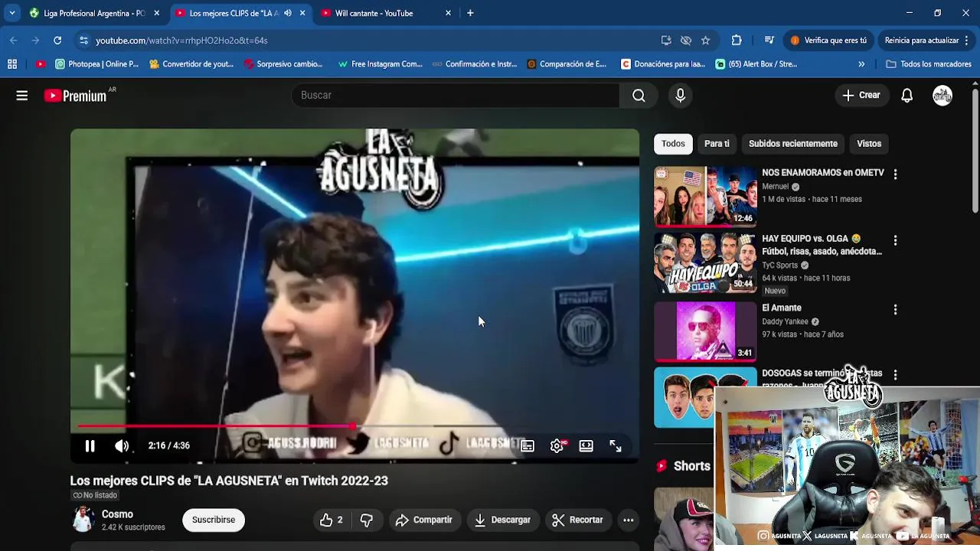Select the Subidos recientemente filter chip
Viewport: 980px width, 551px height.
(793, 144)
